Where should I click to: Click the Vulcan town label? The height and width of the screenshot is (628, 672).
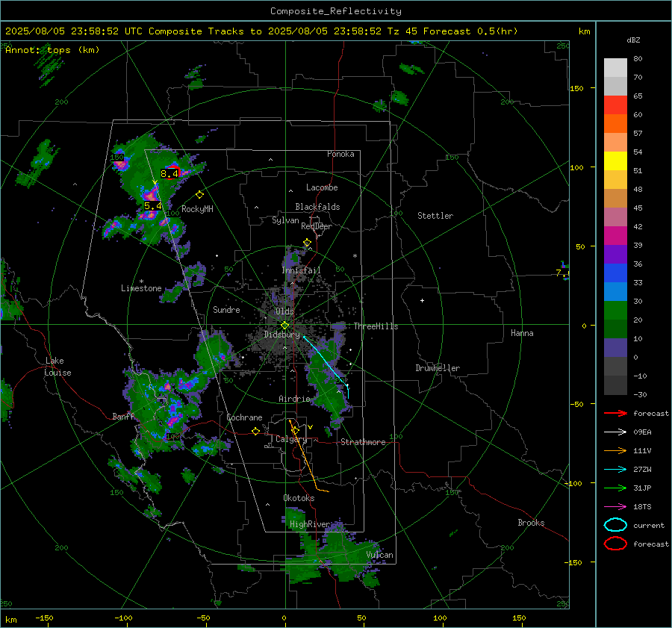(380, 555)
